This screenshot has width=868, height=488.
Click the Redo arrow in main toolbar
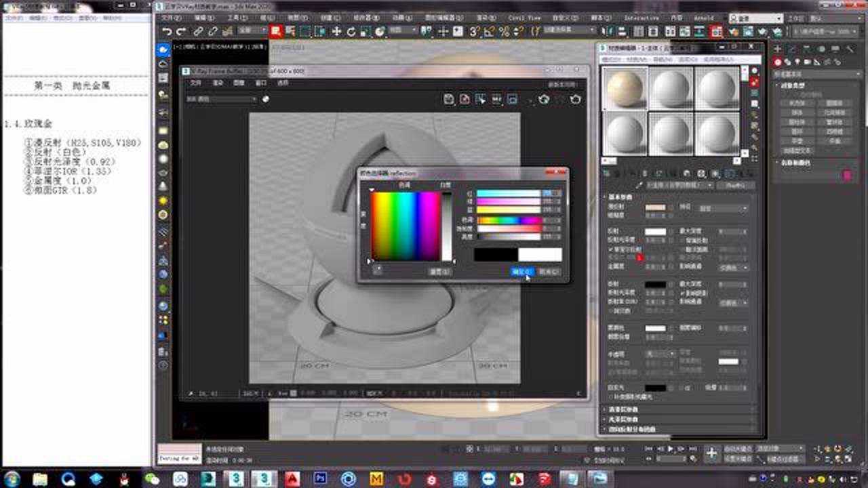click(180, 31)
